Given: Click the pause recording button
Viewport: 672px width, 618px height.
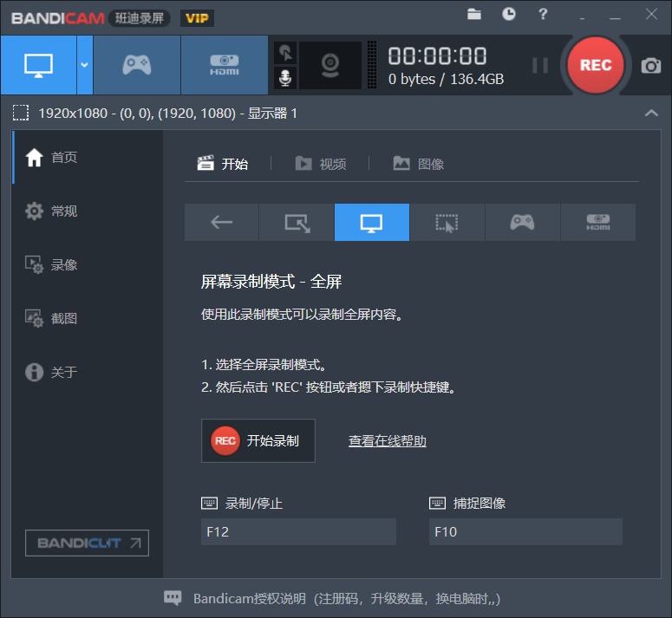Looking at the screenshot, I should pos(540,66).
